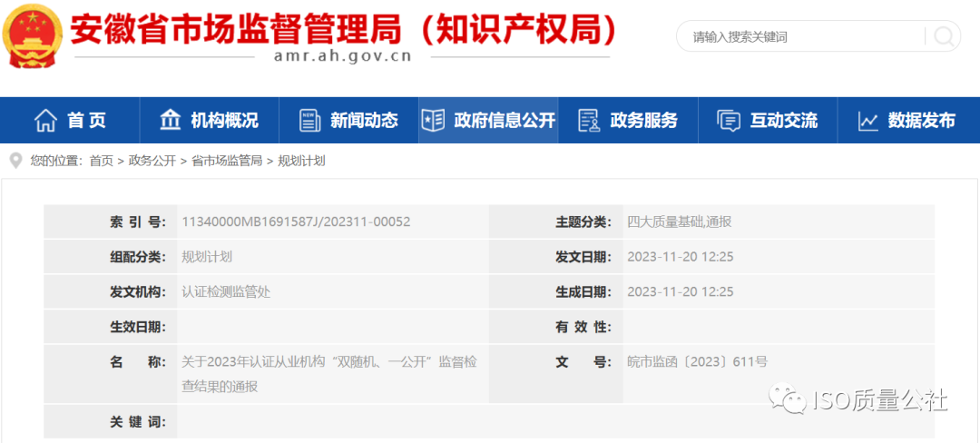
Task: Open the 数据发布 navigation tab
Action: (x=908, y=120)
